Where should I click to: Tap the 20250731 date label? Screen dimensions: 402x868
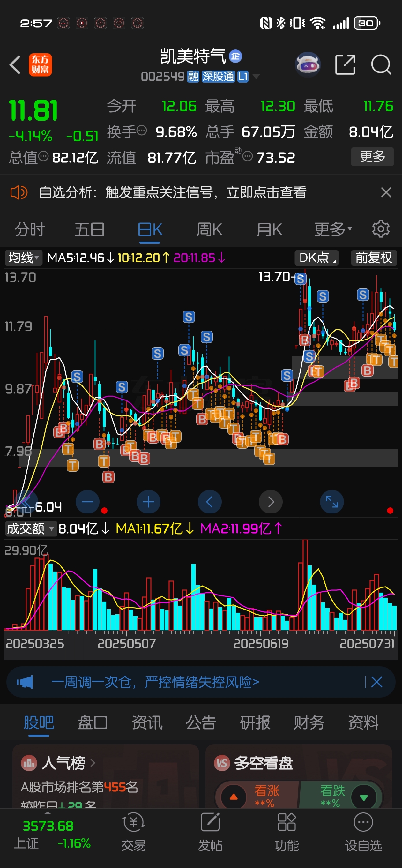coord(367,644)
